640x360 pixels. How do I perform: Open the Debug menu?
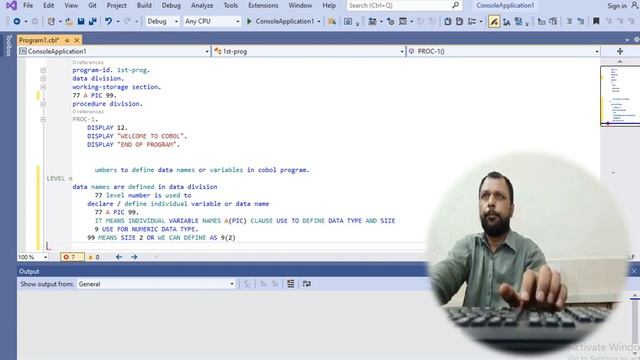tap(171, 5)
